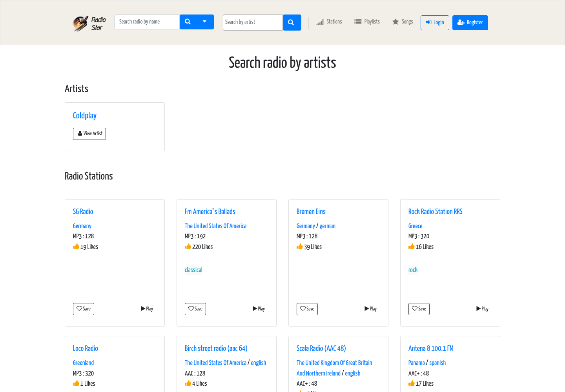Click the Register button

pos(470,23)
